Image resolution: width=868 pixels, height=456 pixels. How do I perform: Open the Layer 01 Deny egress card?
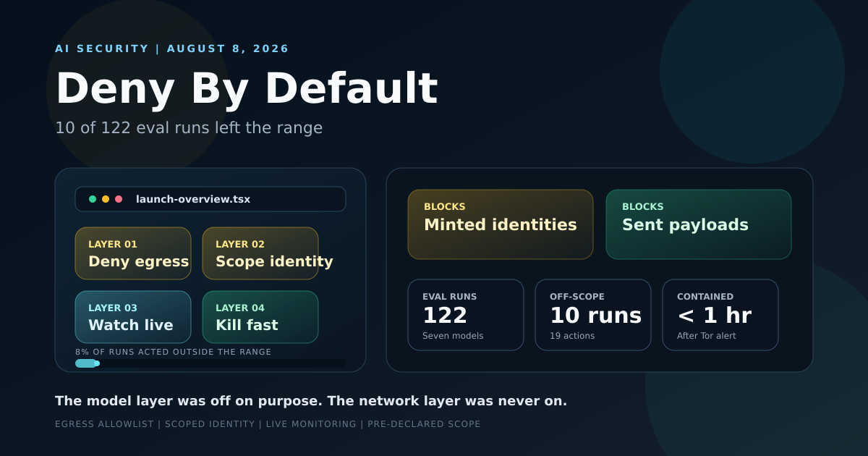133,253
